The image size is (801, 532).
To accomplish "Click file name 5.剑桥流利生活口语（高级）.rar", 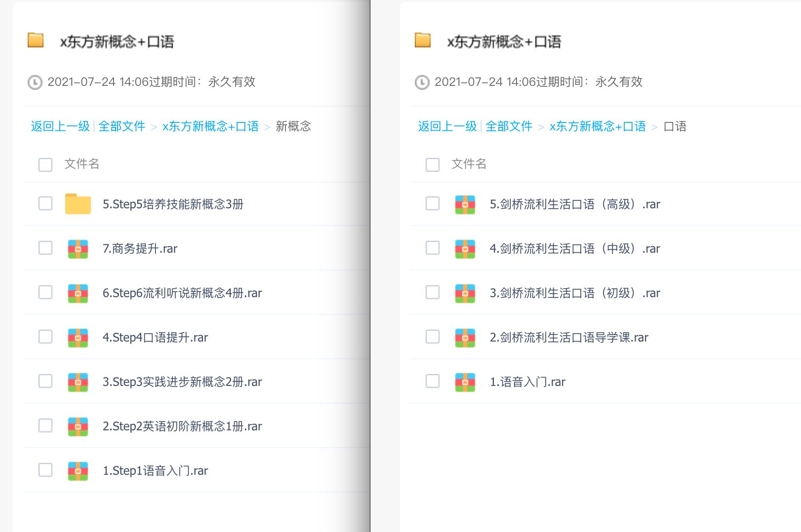I will point(575,204).
